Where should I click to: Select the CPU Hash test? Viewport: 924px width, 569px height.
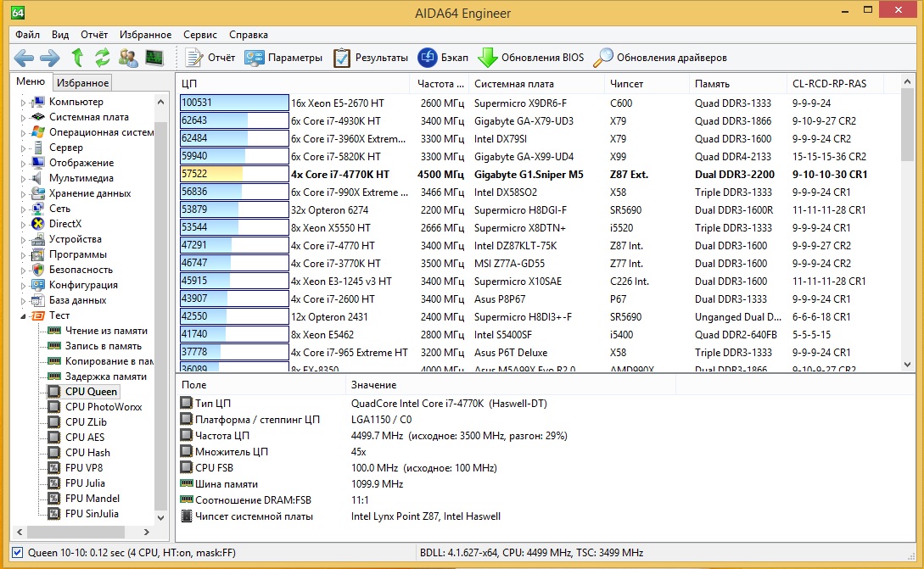click(x=87, y=452)
